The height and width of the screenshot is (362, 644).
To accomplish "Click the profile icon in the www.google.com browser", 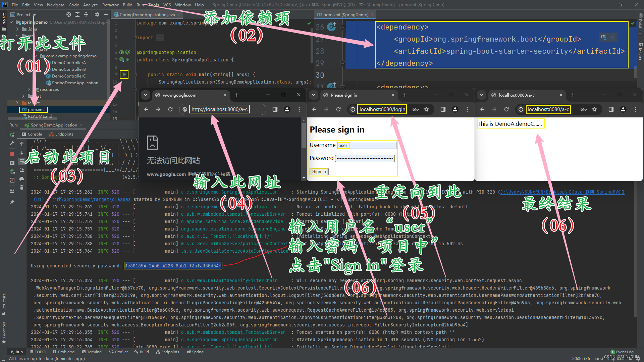I will 287,109.
